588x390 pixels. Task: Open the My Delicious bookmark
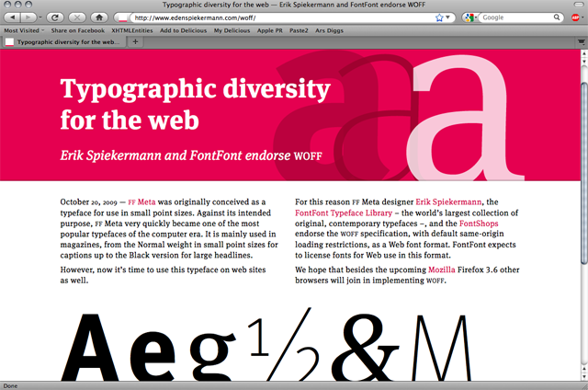click(232, 30)
